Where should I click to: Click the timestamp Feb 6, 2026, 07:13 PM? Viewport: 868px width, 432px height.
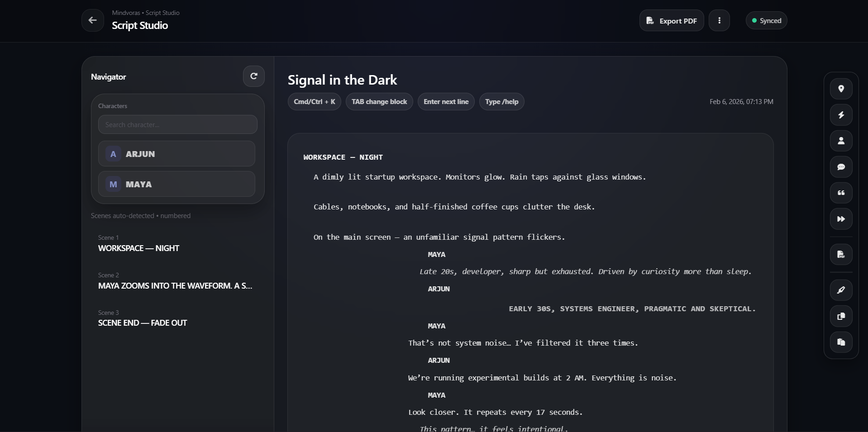pyautogui.click(x=741, y=102)
